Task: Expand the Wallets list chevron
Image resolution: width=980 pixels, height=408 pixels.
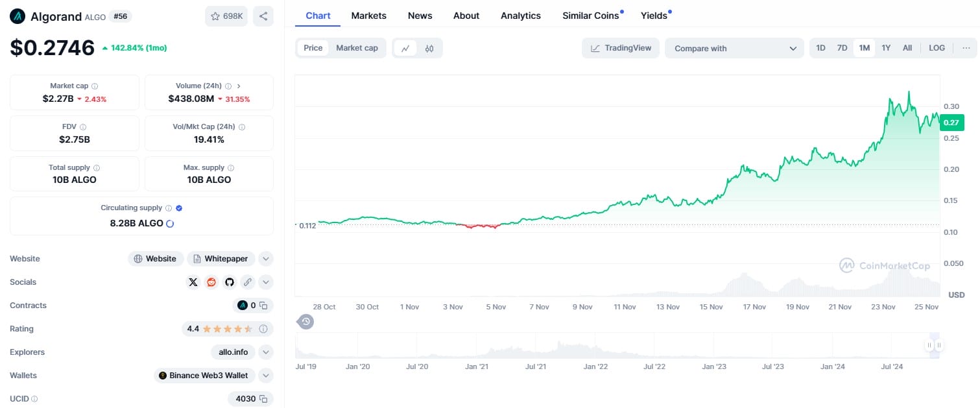Action: [266, 376]
